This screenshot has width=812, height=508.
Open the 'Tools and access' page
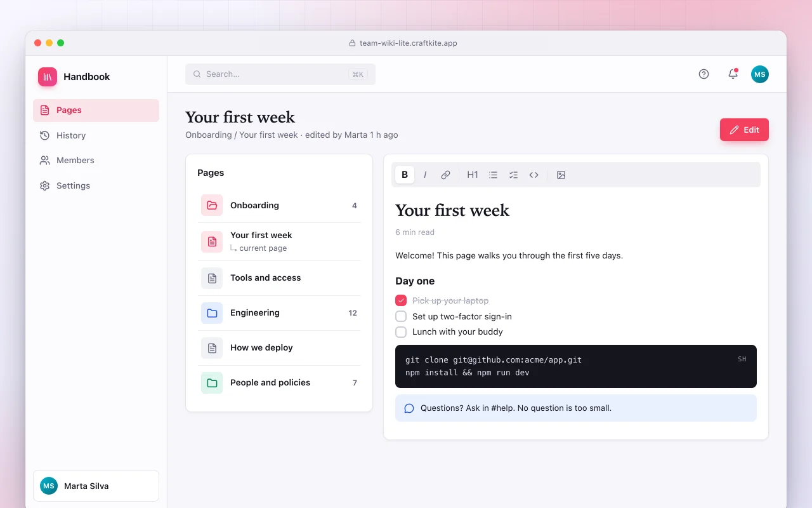(279, 278)
